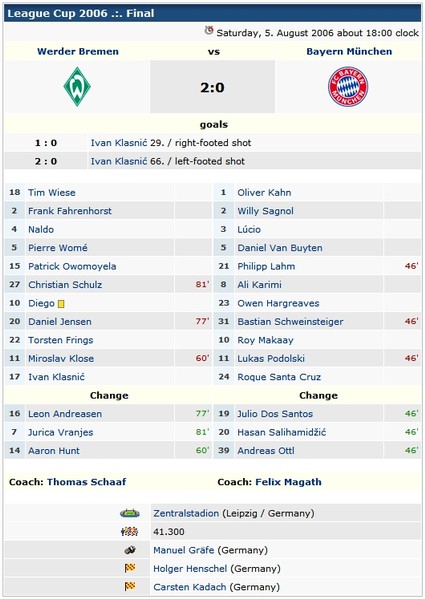This screenshot has height=599, width=425.
Task: Click the attendance crowd icon
Action: point(129,531)
